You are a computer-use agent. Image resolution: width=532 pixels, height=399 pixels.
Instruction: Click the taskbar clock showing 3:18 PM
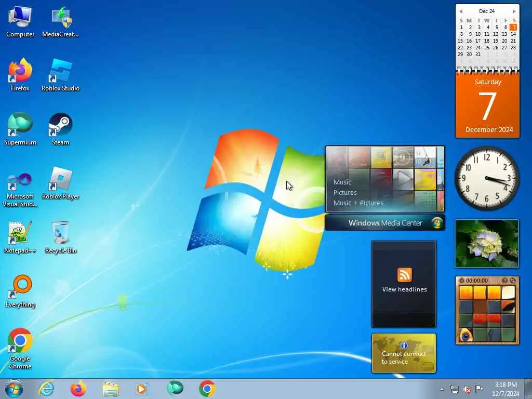click(x=506, y=389)
